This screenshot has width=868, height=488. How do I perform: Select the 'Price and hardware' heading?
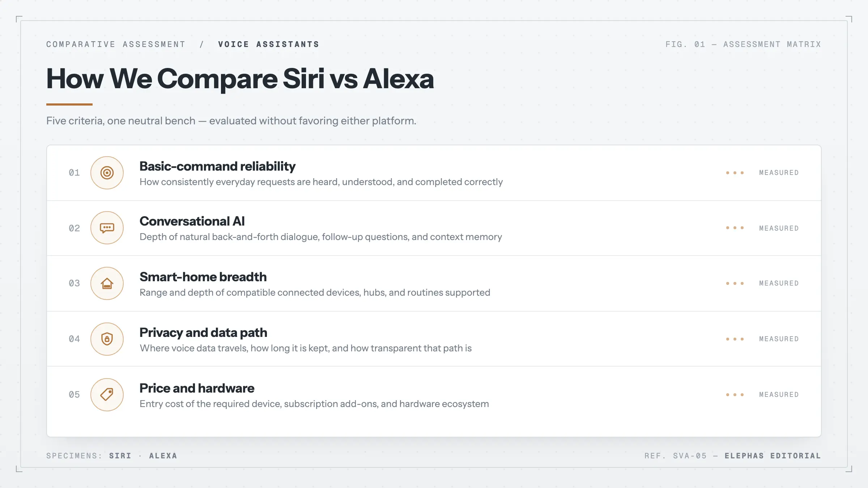(197, 388)
